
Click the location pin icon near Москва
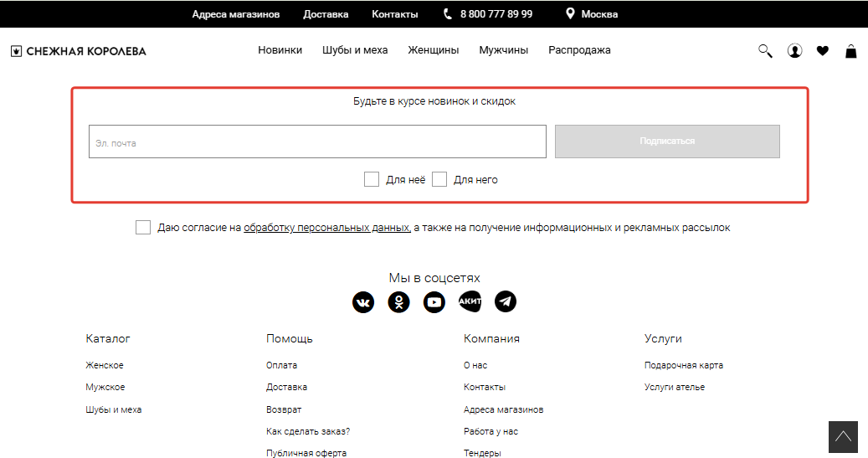[x=570, y=13]
